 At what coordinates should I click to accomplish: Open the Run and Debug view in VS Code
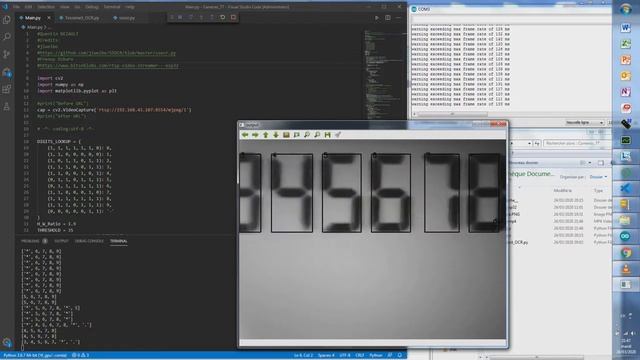click(x=7, y=72)
